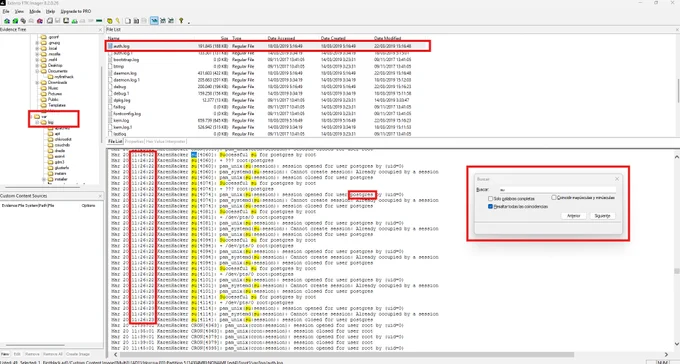This screenshot has height=364, width=680.
Task: Click the log viewer's horizontal scrollbar
Action: (x=347, y=354)
